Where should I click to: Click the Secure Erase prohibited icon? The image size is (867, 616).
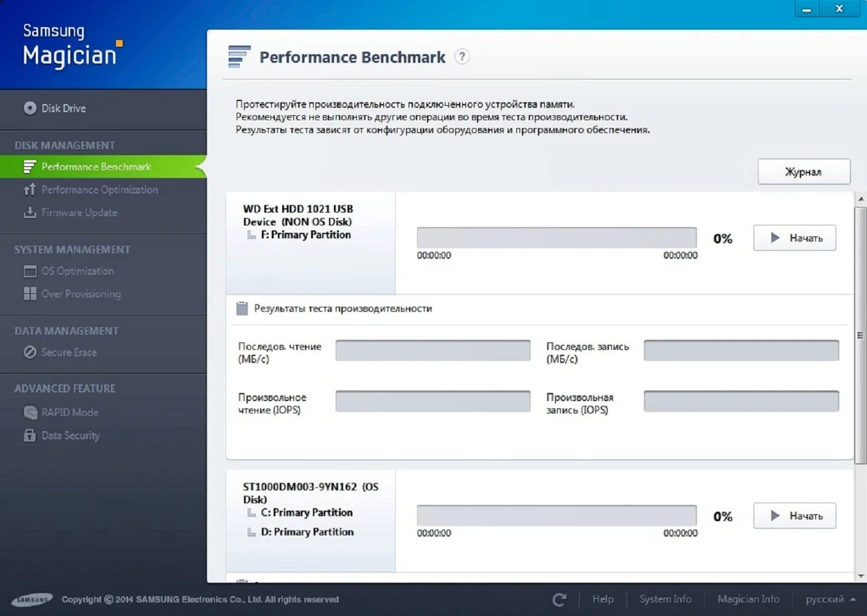30,352
